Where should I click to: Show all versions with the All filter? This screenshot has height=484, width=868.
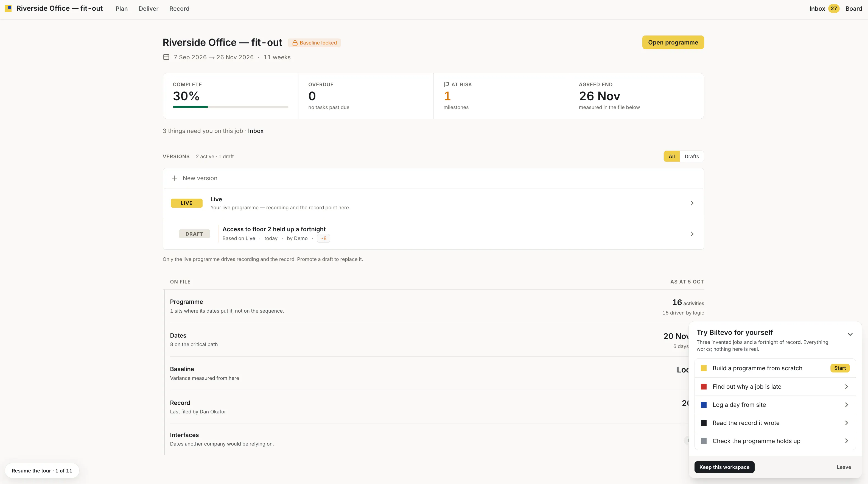(x=671, y=157)
